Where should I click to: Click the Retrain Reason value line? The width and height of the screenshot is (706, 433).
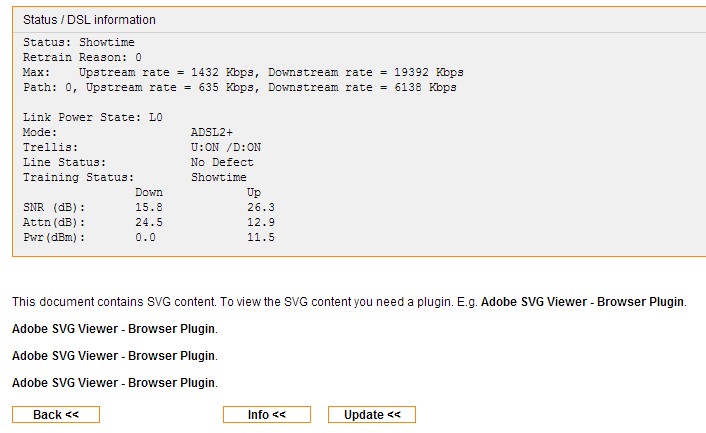click(82, 57)
